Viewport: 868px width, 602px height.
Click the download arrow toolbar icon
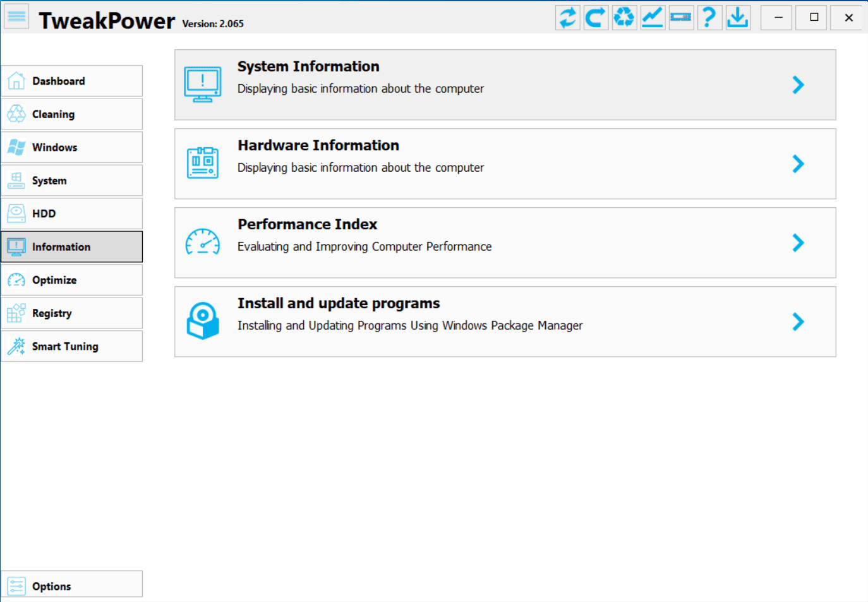pos(738,17)
